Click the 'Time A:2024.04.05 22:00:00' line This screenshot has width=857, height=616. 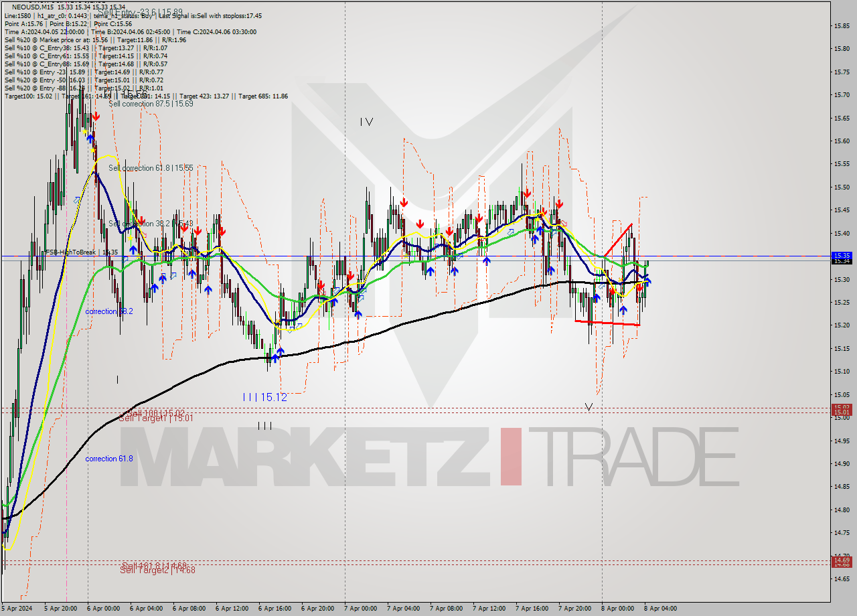[44, 31]
